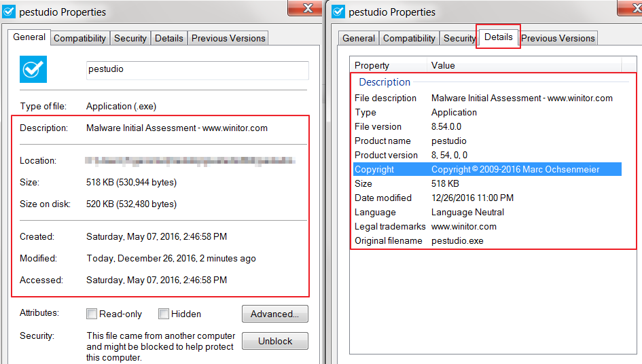Image resolution: width=642 pixels, height=364 pixels.
Task: Click the file name field containing pestudio
Action: [x=197, y=71]
